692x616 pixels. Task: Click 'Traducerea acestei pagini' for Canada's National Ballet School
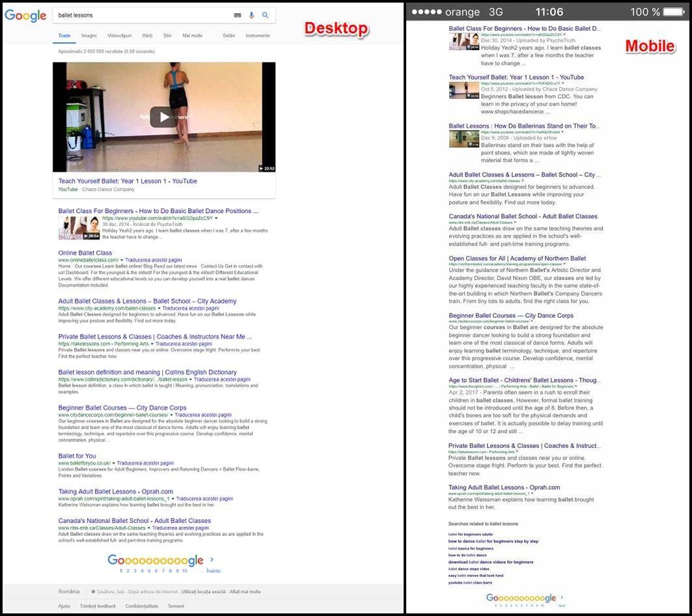(x=180, y=527)
